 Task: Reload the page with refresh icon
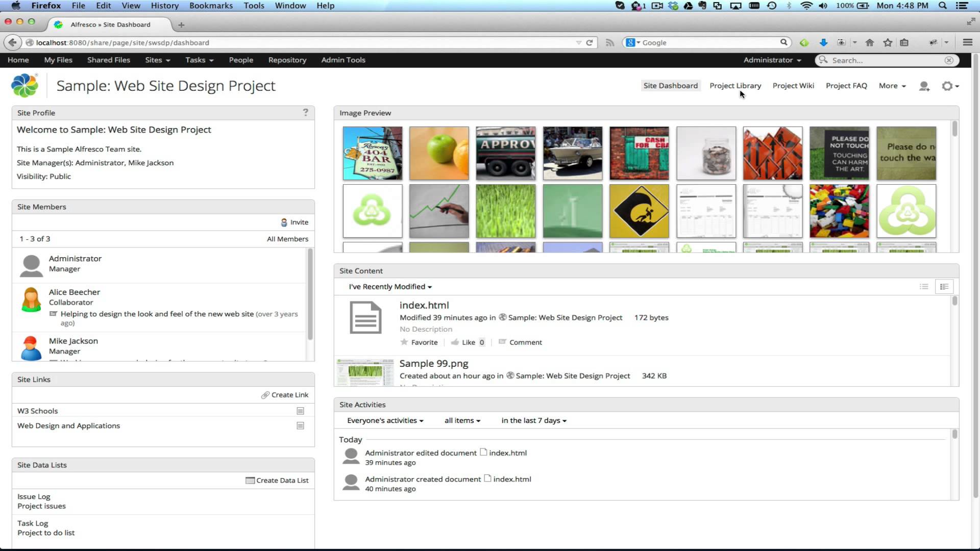pos(589,42)
